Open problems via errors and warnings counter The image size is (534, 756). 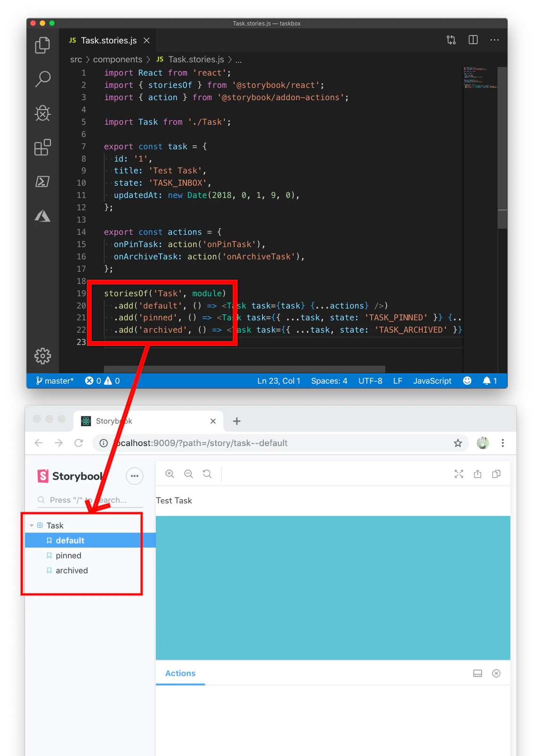coord(102,381)
